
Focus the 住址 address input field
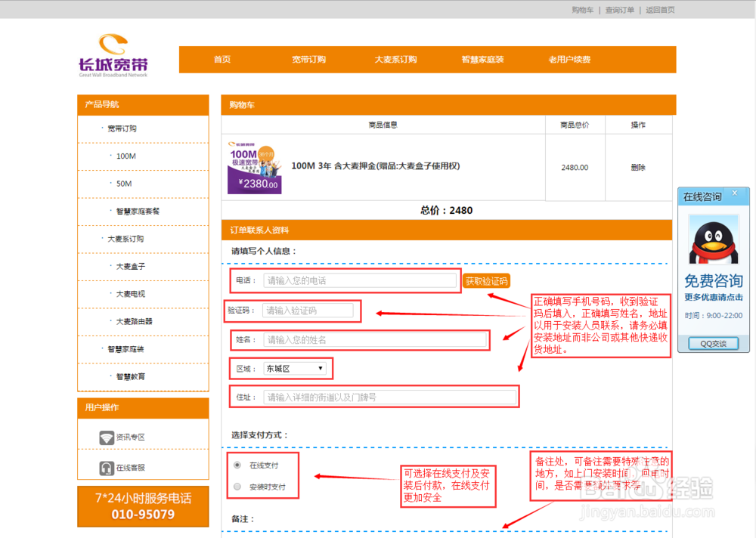tap(389, 397)
